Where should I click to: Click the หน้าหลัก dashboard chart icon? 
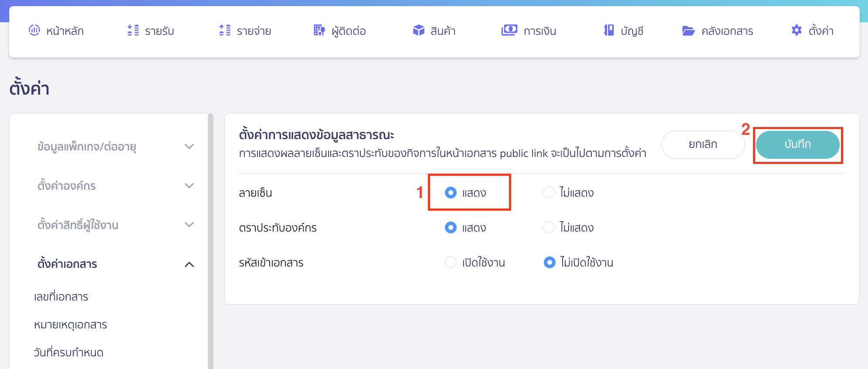point(34,30)
